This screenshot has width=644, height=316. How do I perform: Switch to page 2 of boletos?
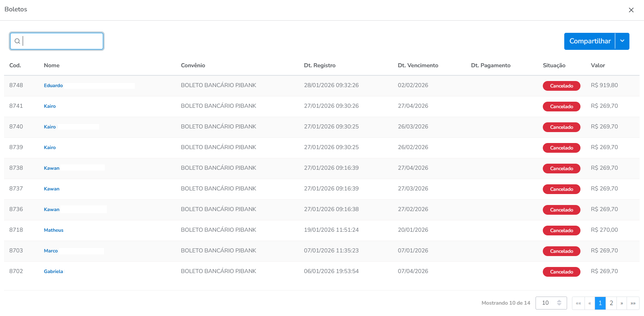pos(611,303)
